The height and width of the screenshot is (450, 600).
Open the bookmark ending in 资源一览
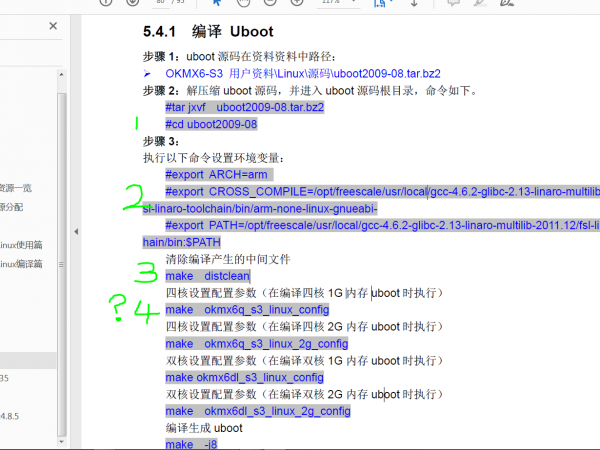pyautogui.click(x=15, y=187)
